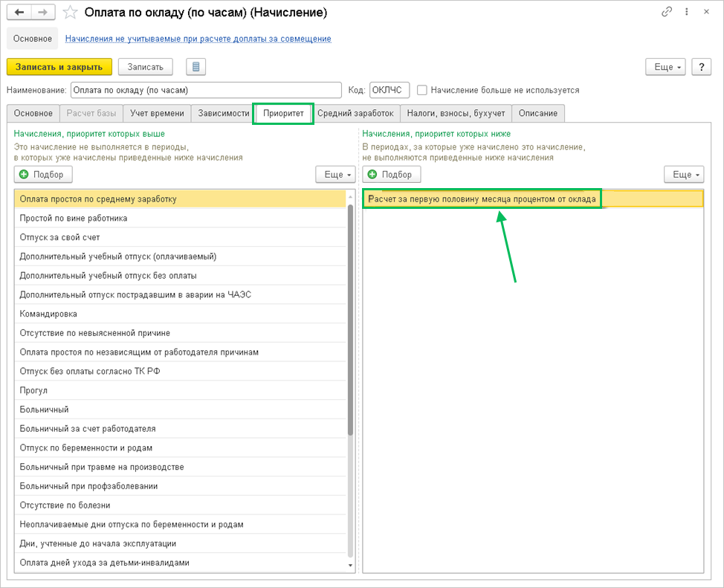Screen dimensions: 724x588
Task: Select 'Дни, учтенные до начала эксплуатации' row
Action: click(x=181, y=544)
